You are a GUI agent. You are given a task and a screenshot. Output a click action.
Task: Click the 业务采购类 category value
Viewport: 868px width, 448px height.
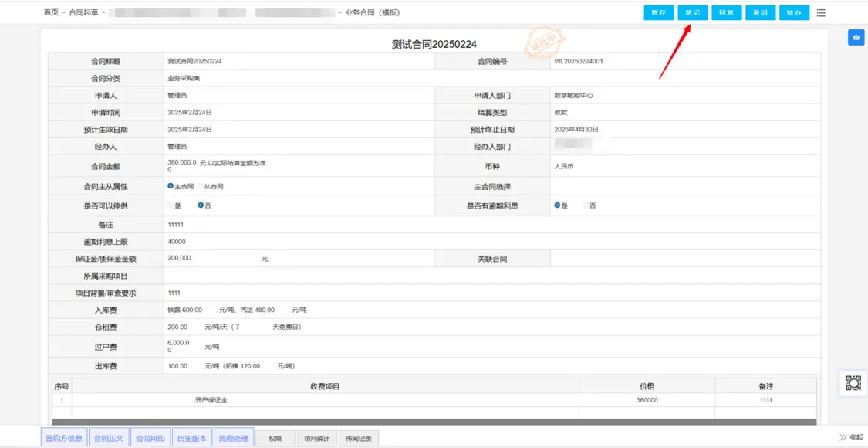click(184, 79)
